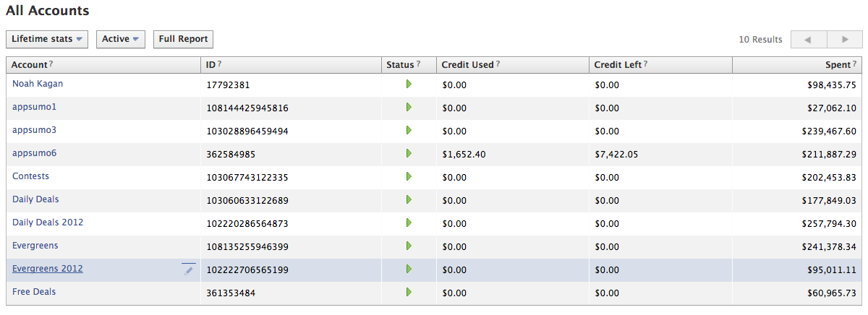Click the help question mark beside Credit Used
The width and height of the screenshot is (868, 315).
pyautogui.click(x=498, y=64)
